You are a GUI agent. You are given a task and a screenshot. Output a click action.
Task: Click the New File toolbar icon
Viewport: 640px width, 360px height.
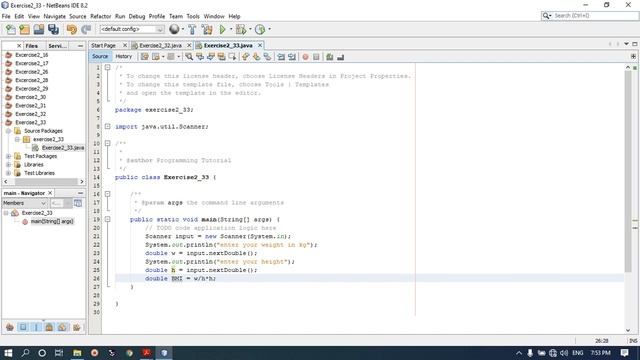(x=11, y=29)
